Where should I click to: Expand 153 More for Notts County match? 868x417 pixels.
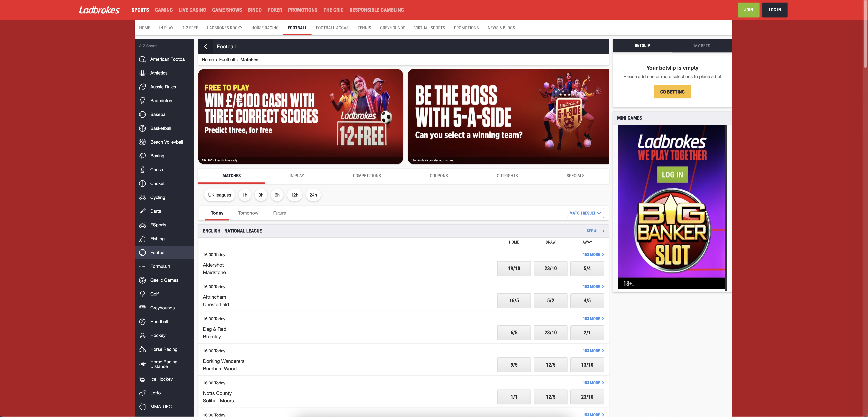593,383
